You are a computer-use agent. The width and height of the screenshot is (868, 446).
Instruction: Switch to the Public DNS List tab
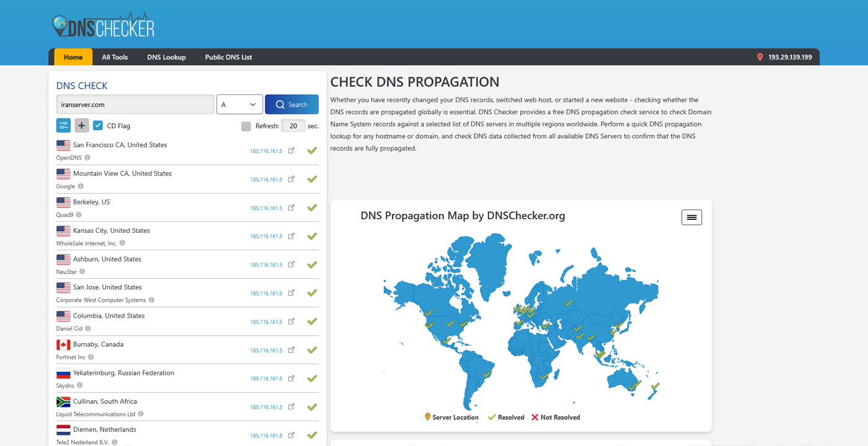(228, 57)
